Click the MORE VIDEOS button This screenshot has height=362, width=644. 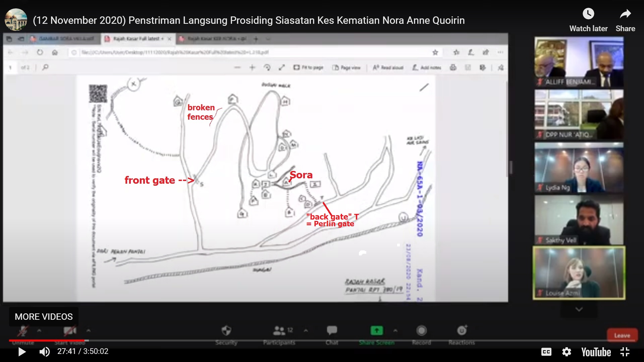click(x=44, y=316)
